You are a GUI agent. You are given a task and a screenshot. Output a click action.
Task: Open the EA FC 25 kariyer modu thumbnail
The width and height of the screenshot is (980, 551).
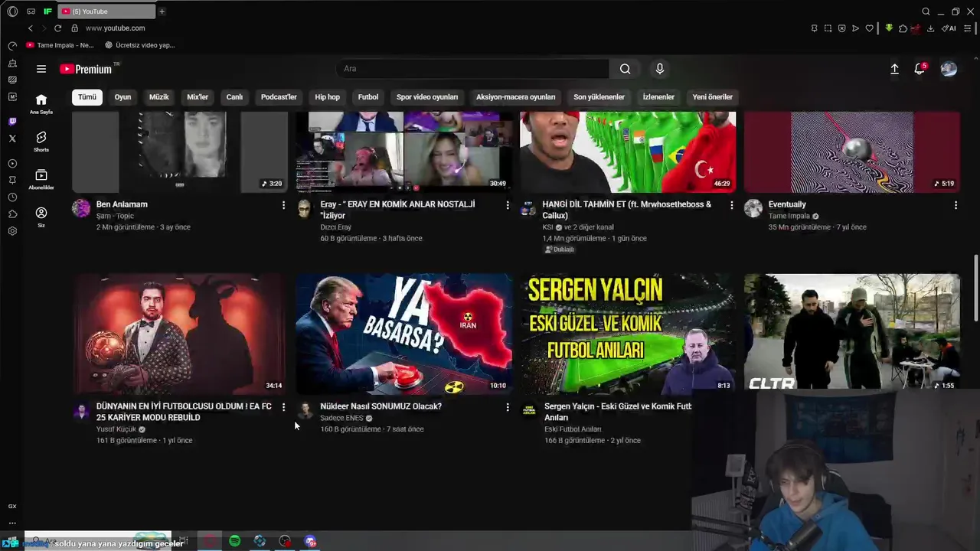pos(179,334)
